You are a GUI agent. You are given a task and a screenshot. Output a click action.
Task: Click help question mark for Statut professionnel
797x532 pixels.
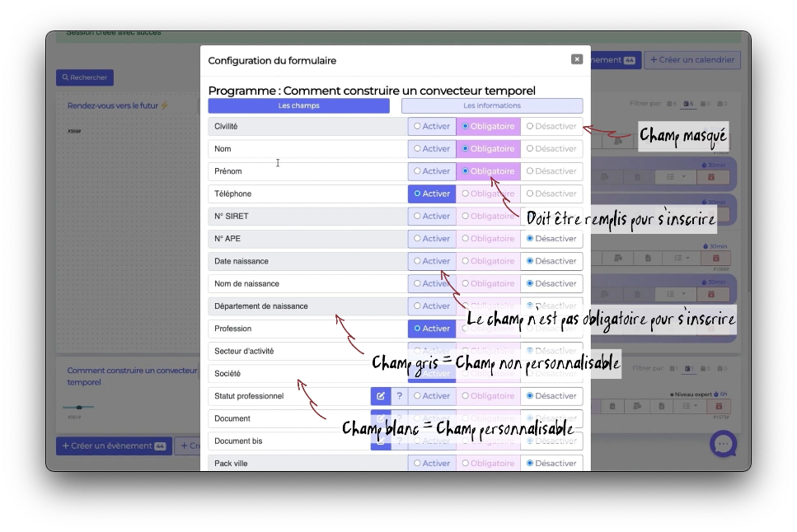(399, 396)
